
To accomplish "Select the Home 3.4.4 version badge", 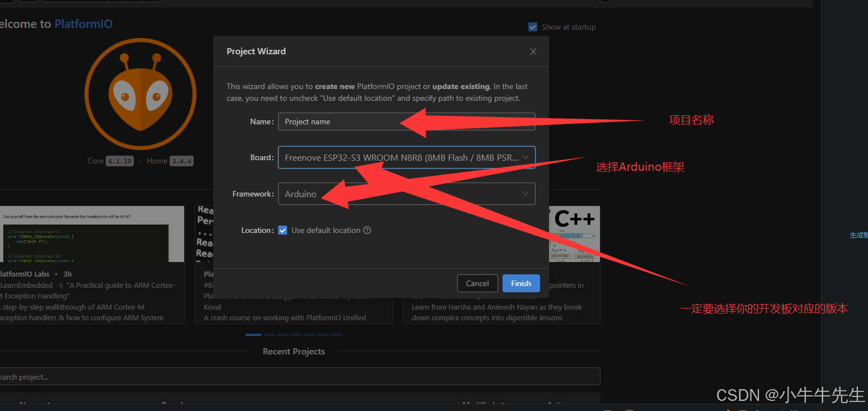I will click(x=181, y=161).
